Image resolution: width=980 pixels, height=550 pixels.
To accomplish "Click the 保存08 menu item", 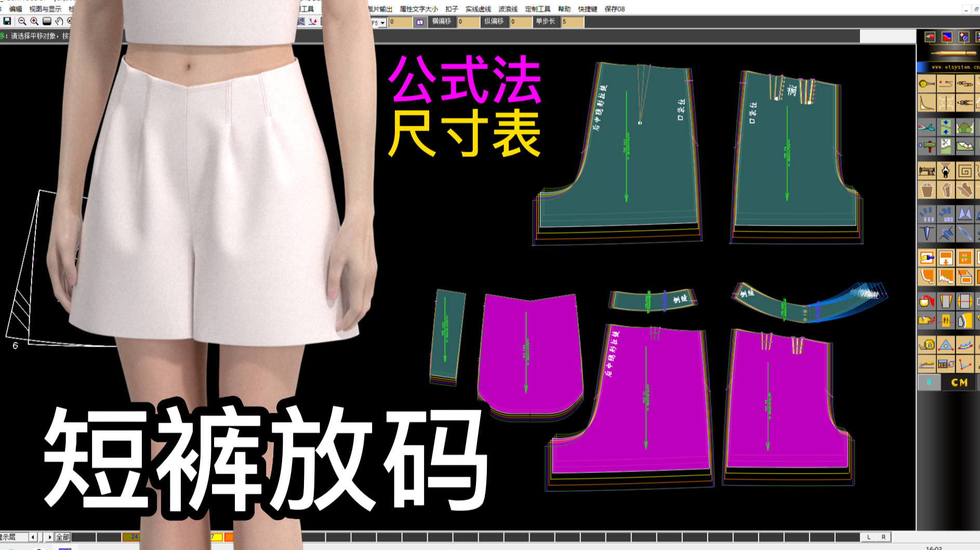I will (x=614, y=9).
